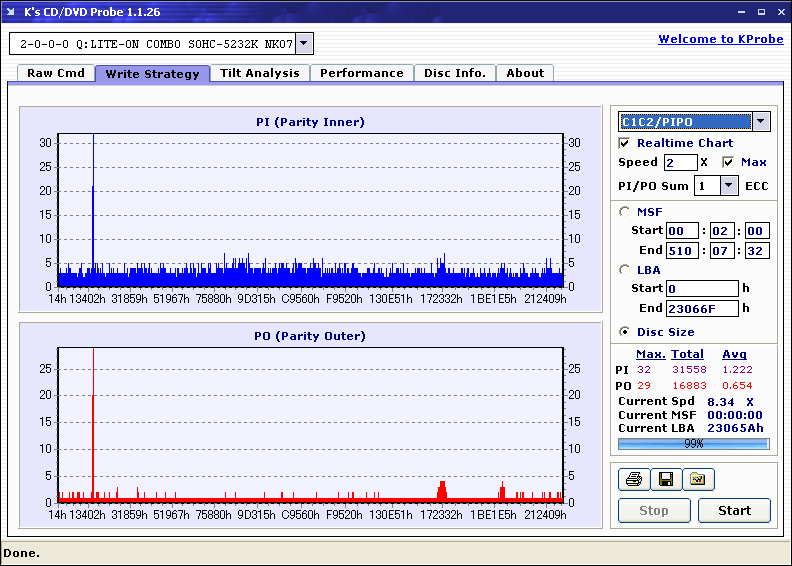Screen dimensions: 792x566
Task: Click the LBA End address field
Action: (702, 308)
